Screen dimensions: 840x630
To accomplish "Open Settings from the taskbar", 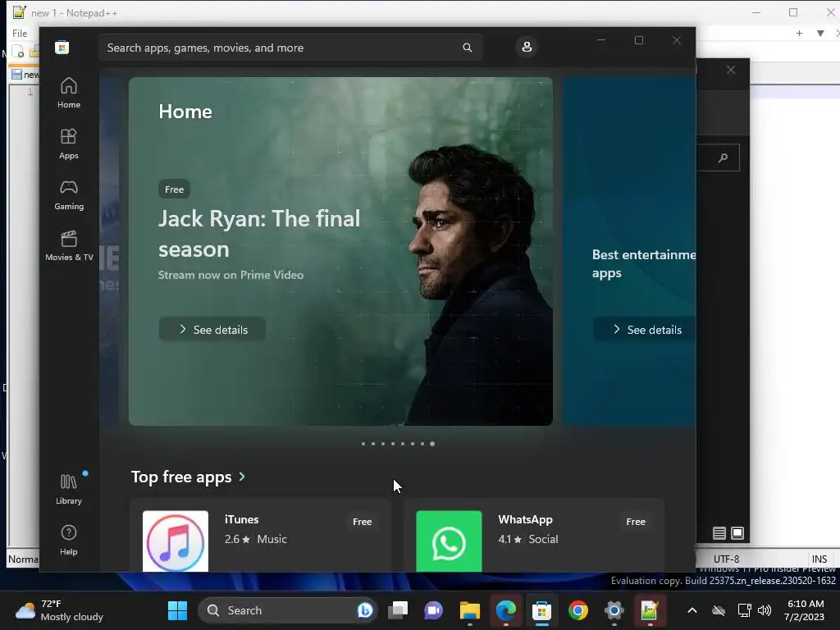I will tap(614, 610).
